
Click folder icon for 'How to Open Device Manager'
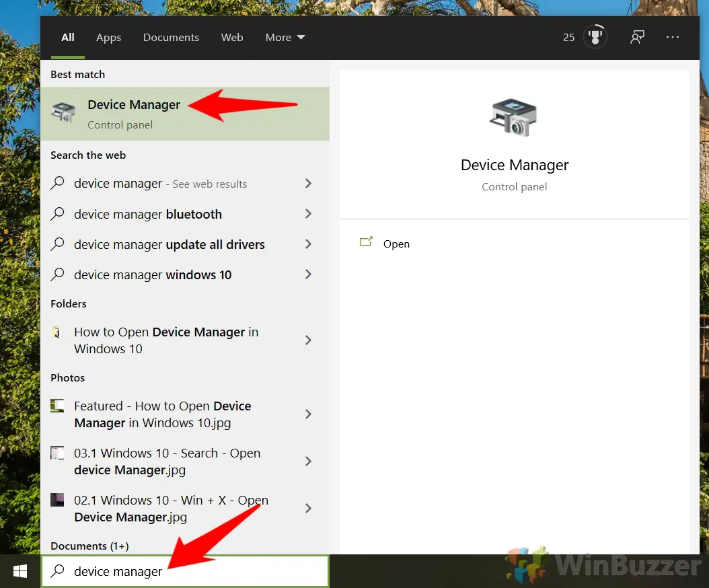57,332
